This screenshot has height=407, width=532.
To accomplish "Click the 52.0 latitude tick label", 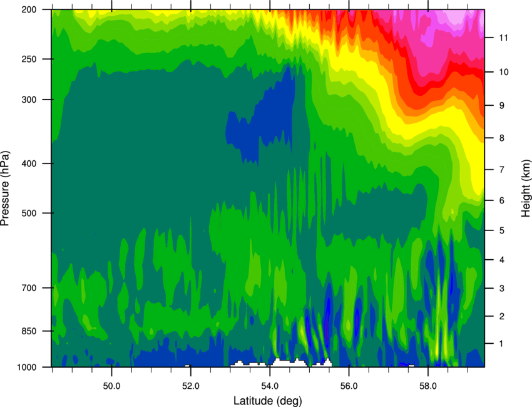I will [x=191, y=386].
